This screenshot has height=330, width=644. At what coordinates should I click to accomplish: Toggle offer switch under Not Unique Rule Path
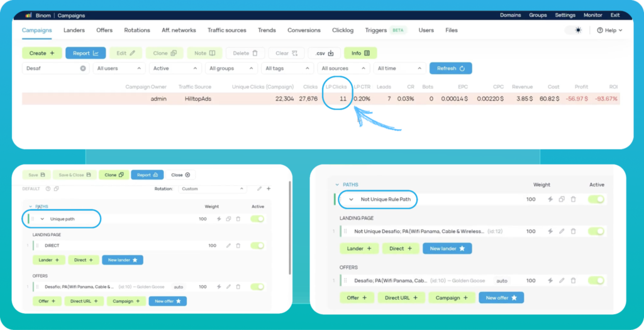click(x=596, y=280)
